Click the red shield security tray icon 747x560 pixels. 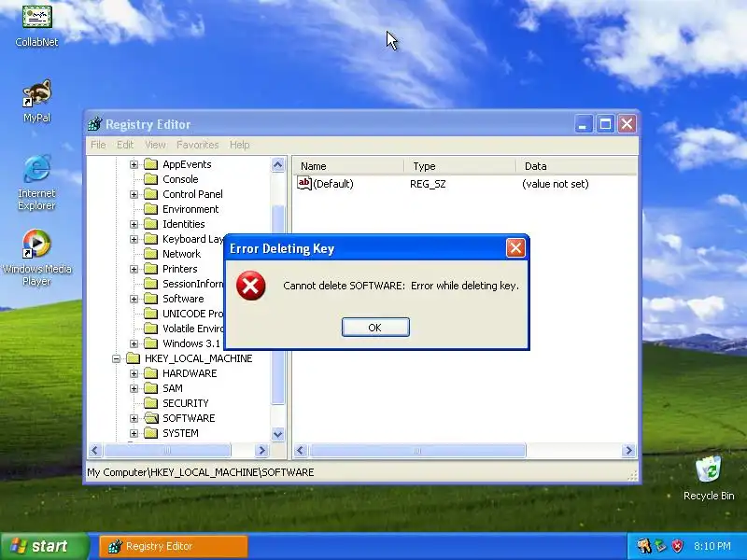tap(677, 546)
